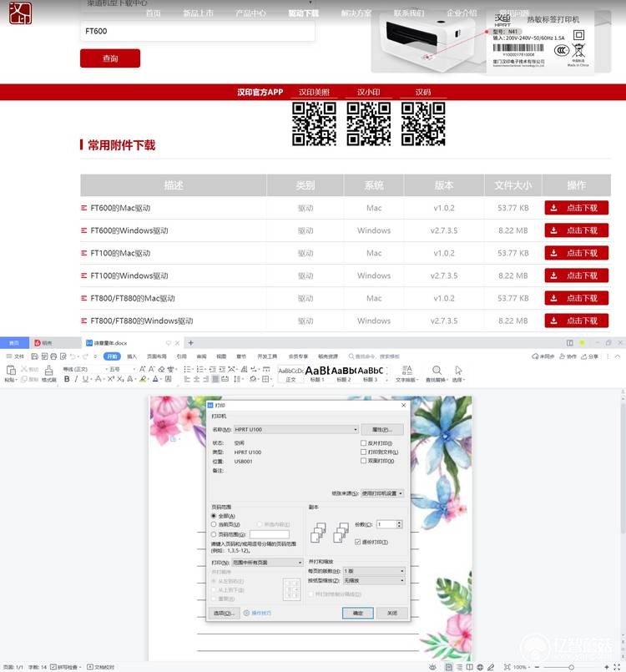Click 确定 OK button in print dialog
The width and height of the screenshot is (626, 672).
click(358, 613)
